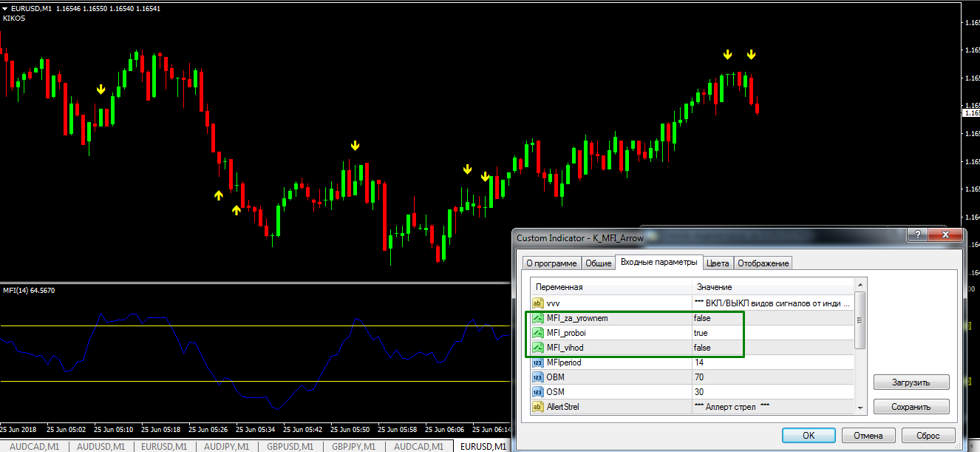Click the MFI_proboi boolean variable icon

[x=537, y=333]
